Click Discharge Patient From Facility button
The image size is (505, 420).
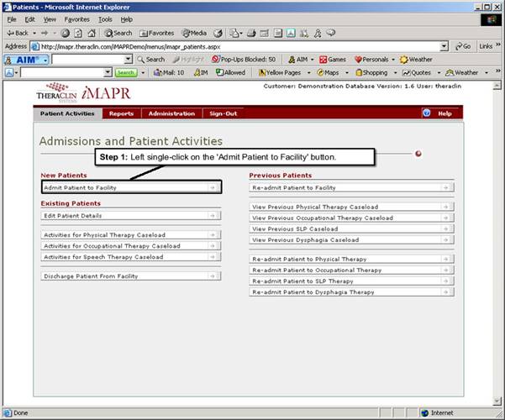point(130,276)
